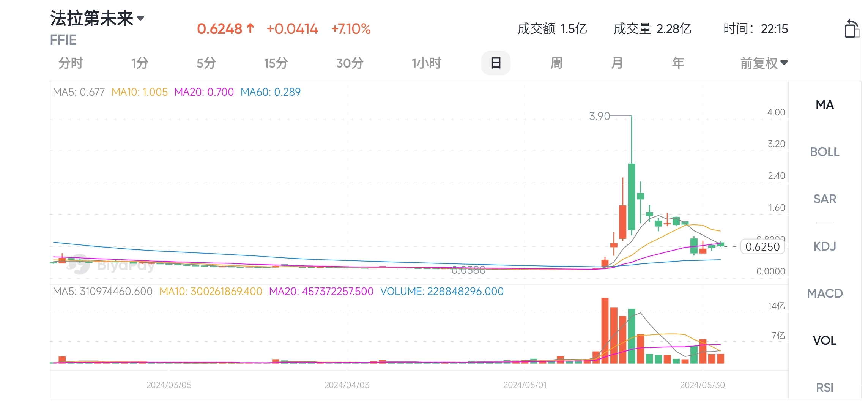Click the tallest red volume bar

click(605, 331)
